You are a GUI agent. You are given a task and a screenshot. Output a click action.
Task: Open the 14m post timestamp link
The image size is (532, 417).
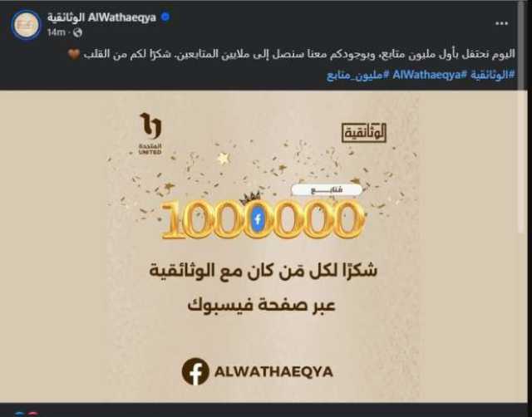coord(56,32)
